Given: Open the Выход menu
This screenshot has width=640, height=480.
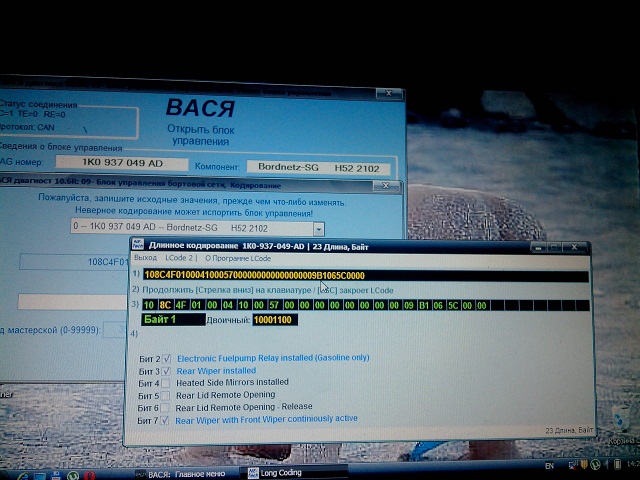Looking at the screenshot, I should tap(145, 258).
